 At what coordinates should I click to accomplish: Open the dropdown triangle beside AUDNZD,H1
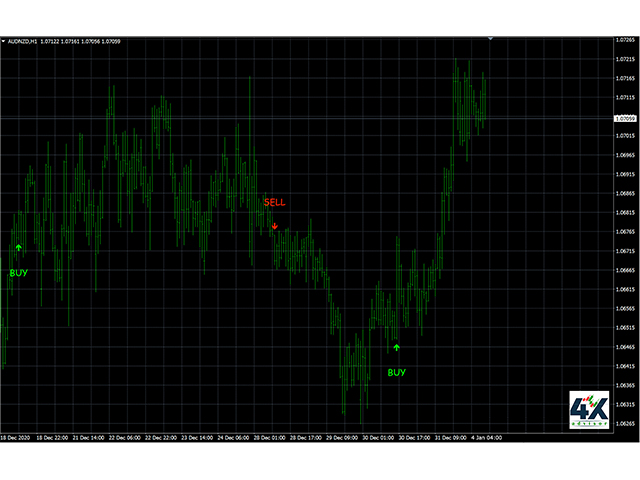3,41
